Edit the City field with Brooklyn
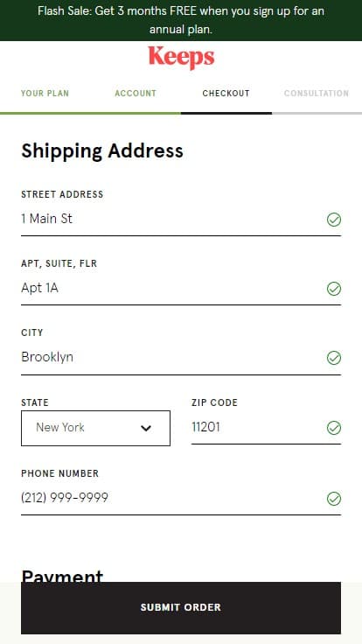362x644 pixels. 172,357
